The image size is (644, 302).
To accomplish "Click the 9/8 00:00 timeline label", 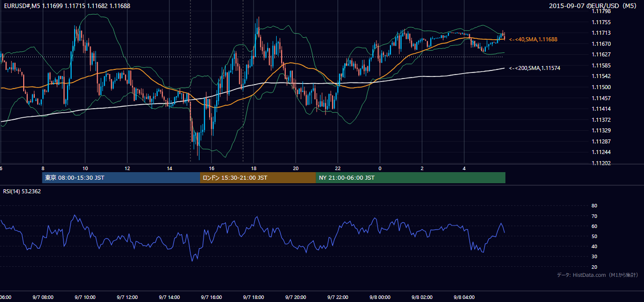I will point(380,297).
